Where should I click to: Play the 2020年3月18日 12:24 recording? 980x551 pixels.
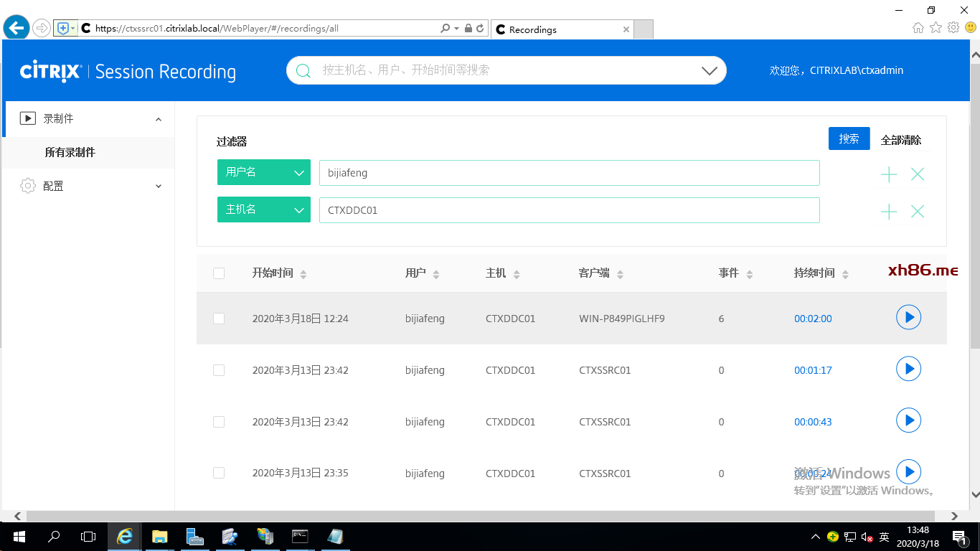pyautogui.click(x=908, y=317)
